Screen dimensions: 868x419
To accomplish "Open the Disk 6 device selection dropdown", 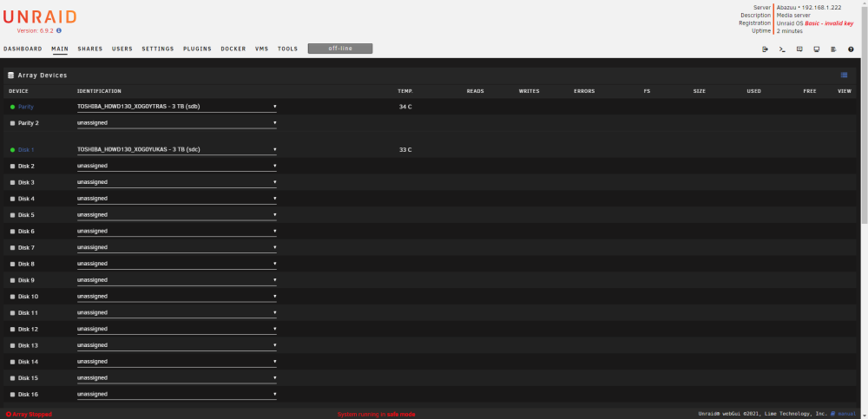I will click(x=177, y=231).
